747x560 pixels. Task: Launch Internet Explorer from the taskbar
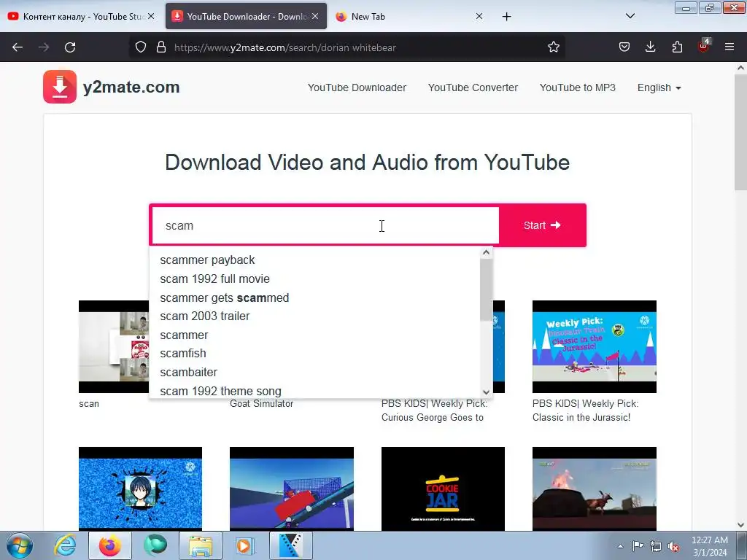[65, 545]
